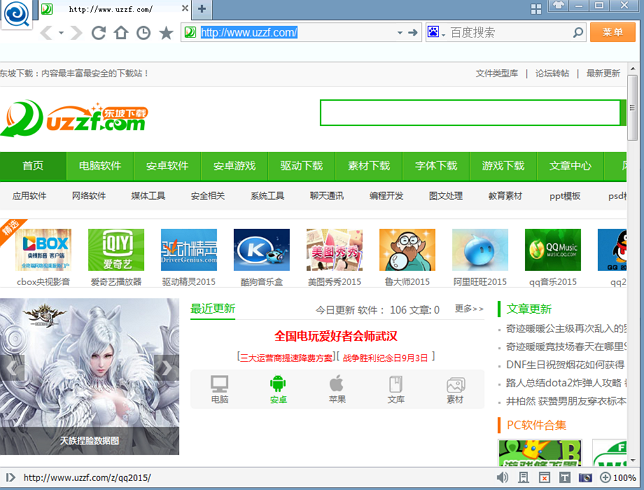
Task: Open the 美图秀秀2015 app thumbnail
Action: [x=334, y=250]
